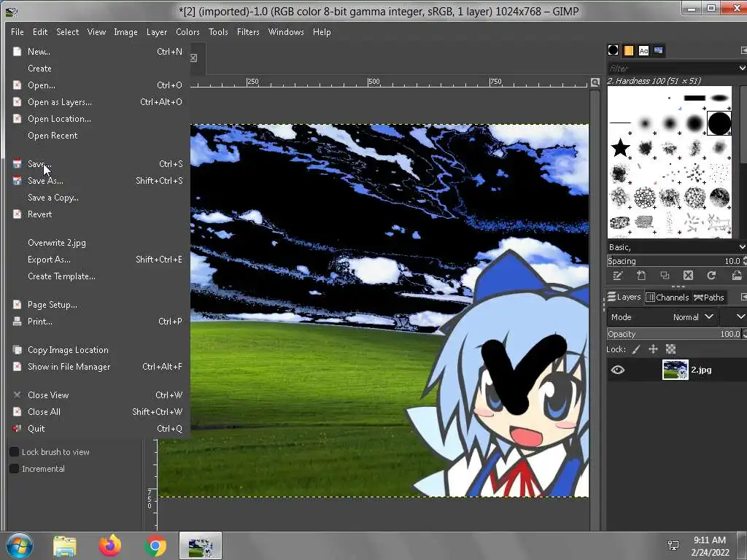Image resolution: width=747 pixels, height=560 pixels.
Task: Choose Open as Layers from File menu
Action: [98, 102]
